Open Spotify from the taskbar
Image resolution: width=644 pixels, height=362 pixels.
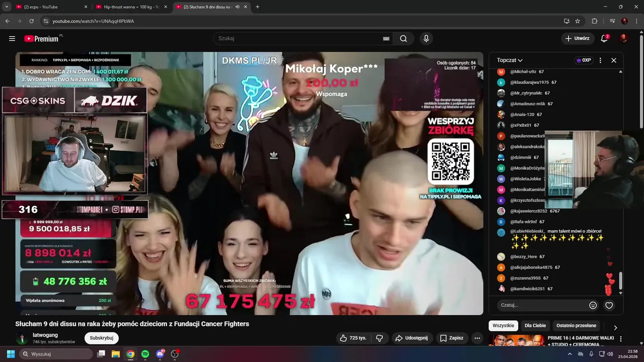pyautogui.click(x=145, y=354)
